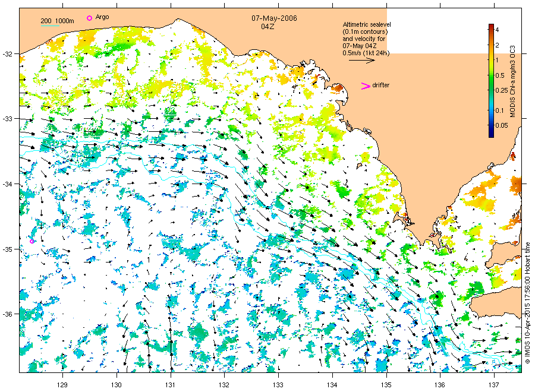
Task: Click the chlorophyll color bar
Action: click(491, 81)
